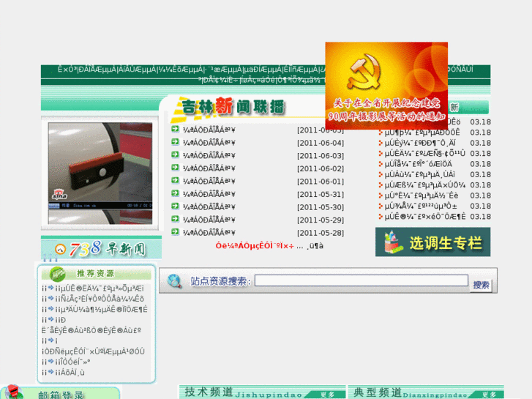532x399 pixels.
Task: Click the red mailbox icon
Action: pyautogui.click(x=13, y=392)
